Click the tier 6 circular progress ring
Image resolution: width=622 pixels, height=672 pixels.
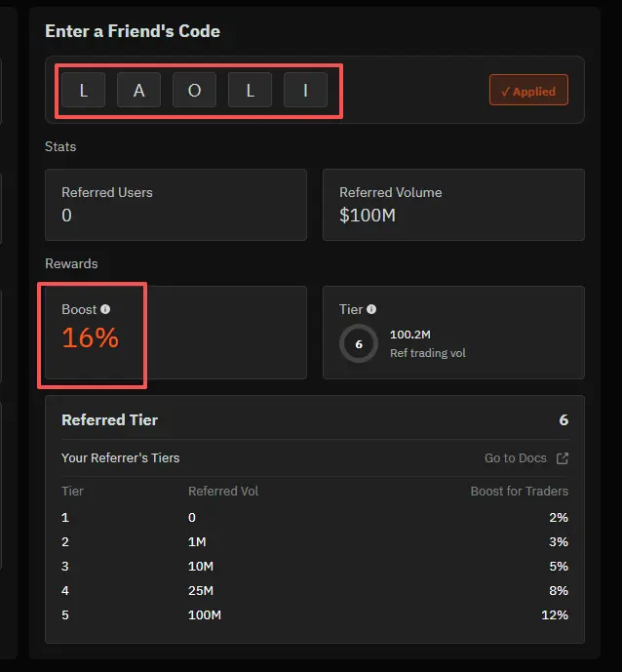[x=359, y=343]
